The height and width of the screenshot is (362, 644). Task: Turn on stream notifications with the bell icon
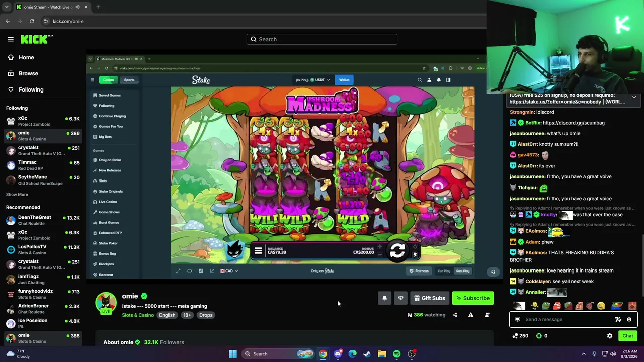click(384, 298)
